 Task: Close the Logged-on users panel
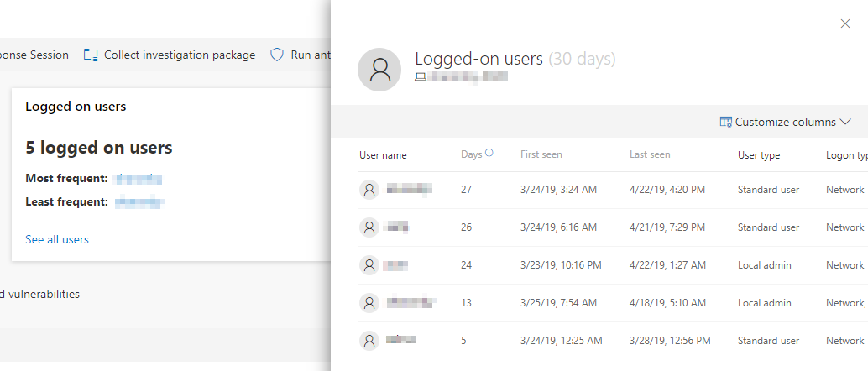845,24
